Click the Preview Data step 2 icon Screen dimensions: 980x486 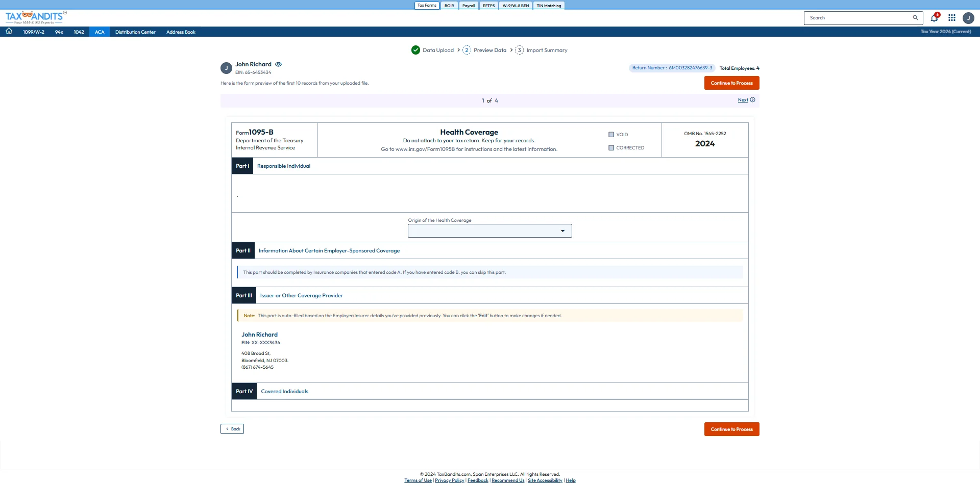point(467,50)
